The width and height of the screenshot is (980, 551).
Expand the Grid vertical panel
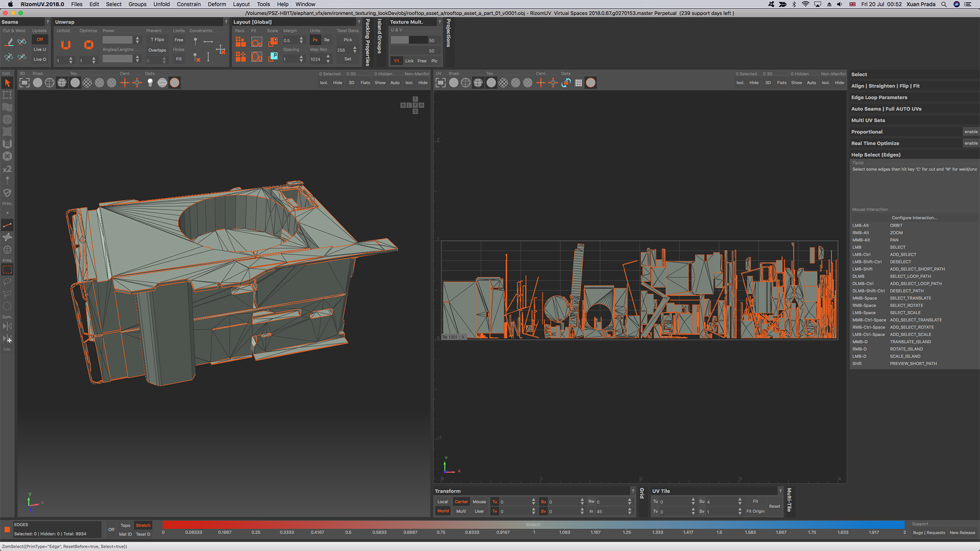[x=642, y=493]
